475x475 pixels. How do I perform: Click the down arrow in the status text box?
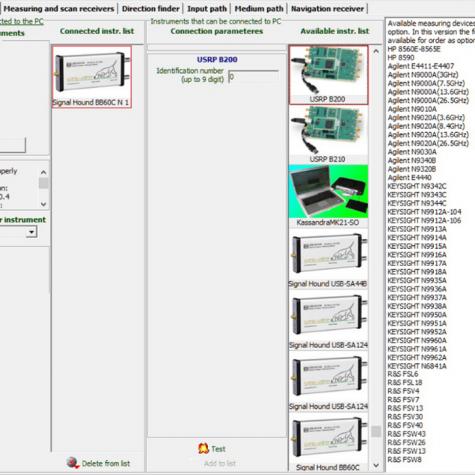point(43,204)
